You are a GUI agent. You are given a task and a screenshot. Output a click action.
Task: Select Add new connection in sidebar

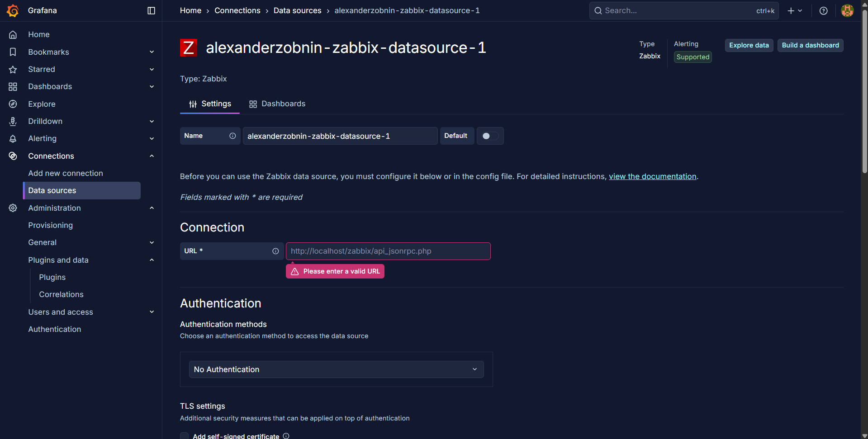[x=66, y=173]
